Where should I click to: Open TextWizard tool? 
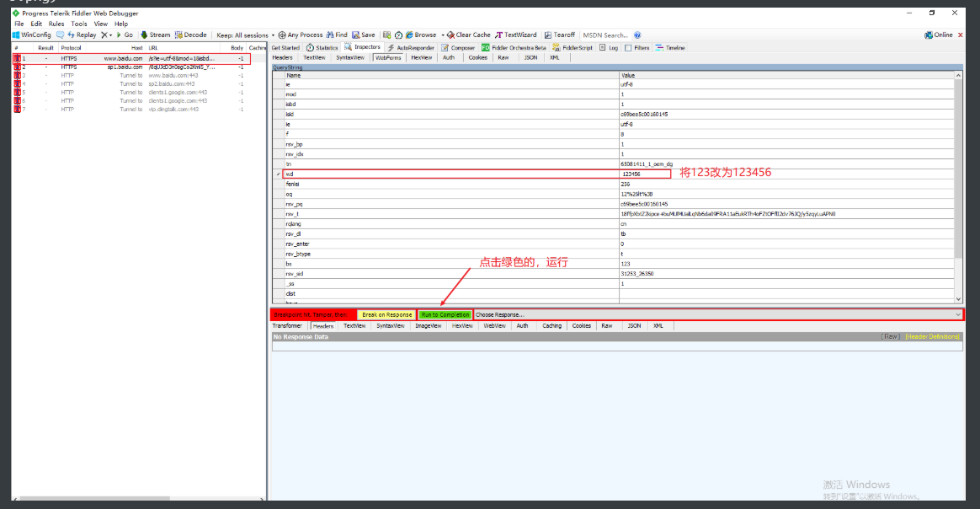click(515, 35)
